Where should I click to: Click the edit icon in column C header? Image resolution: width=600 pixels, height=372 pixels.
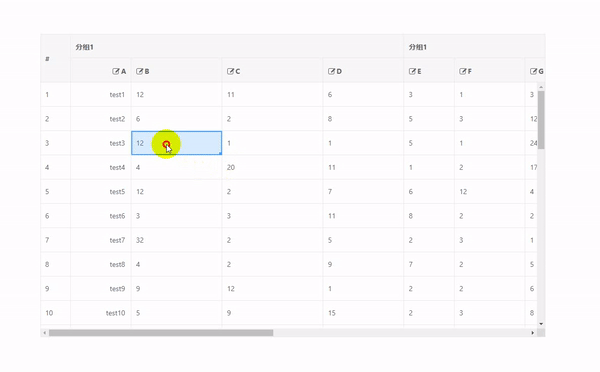230,71
